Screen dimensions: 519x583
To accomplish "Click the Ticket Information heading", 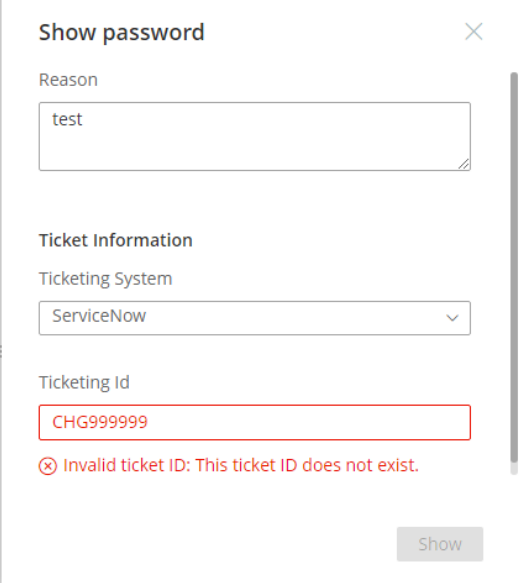I will pos(116,240).
